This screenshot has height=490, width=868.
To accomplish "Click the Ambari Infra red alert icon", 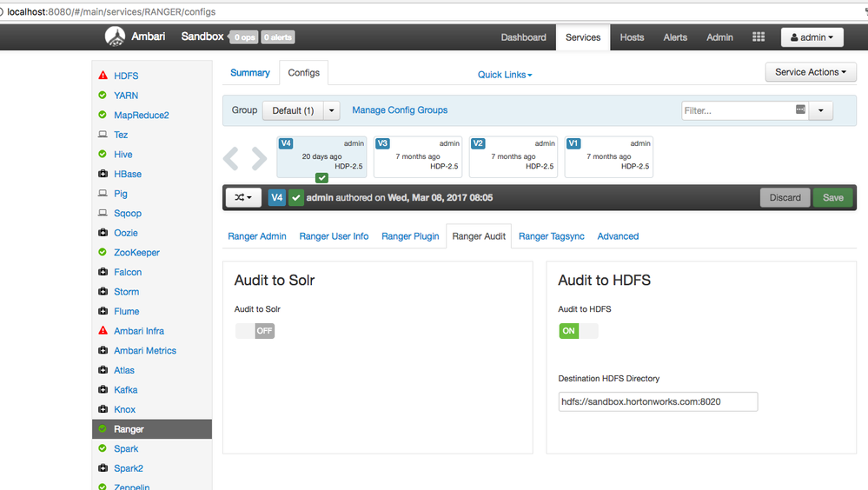I will point(103,330).
